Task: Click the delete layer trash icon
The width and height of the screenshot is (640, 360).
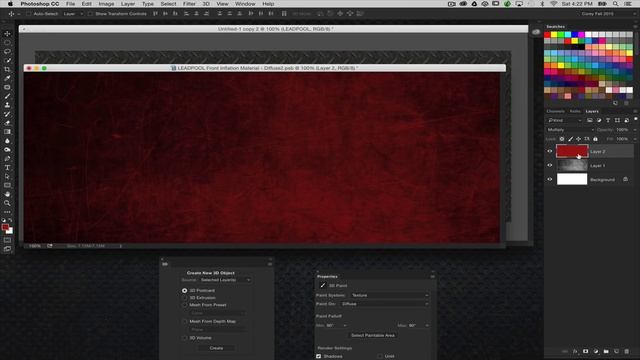Action: [x=627, y=351]
